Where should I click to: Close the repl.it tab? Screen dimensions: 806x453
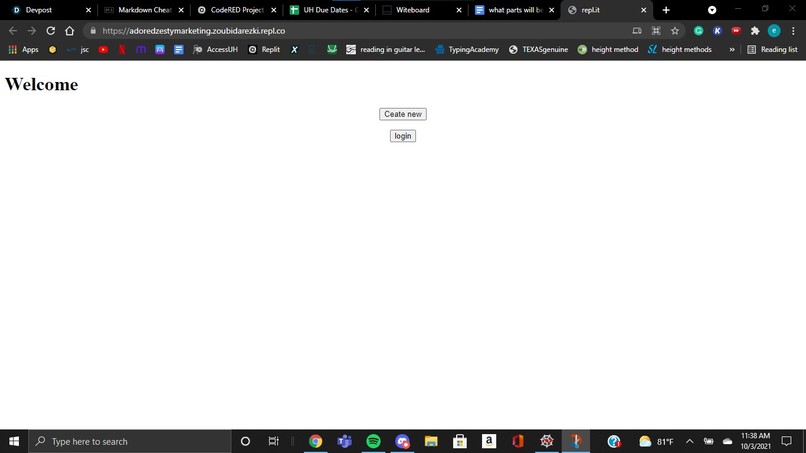click(x=644, y=10)
